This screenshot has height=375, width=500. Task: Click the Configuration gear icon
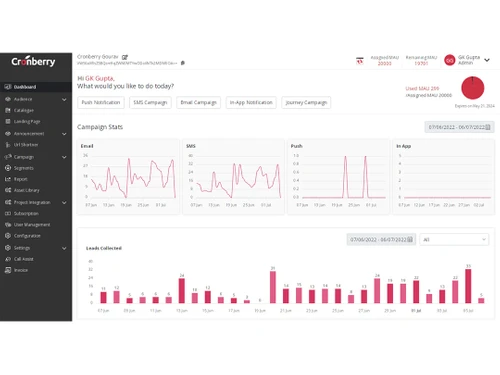tap(8, 236)
